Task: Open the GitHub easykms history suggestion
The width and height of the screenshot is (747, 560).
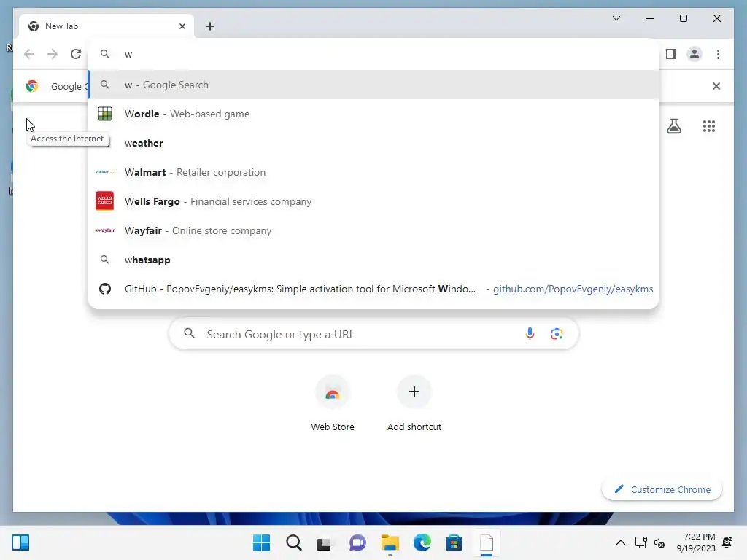Action: (x=373, y=289)
